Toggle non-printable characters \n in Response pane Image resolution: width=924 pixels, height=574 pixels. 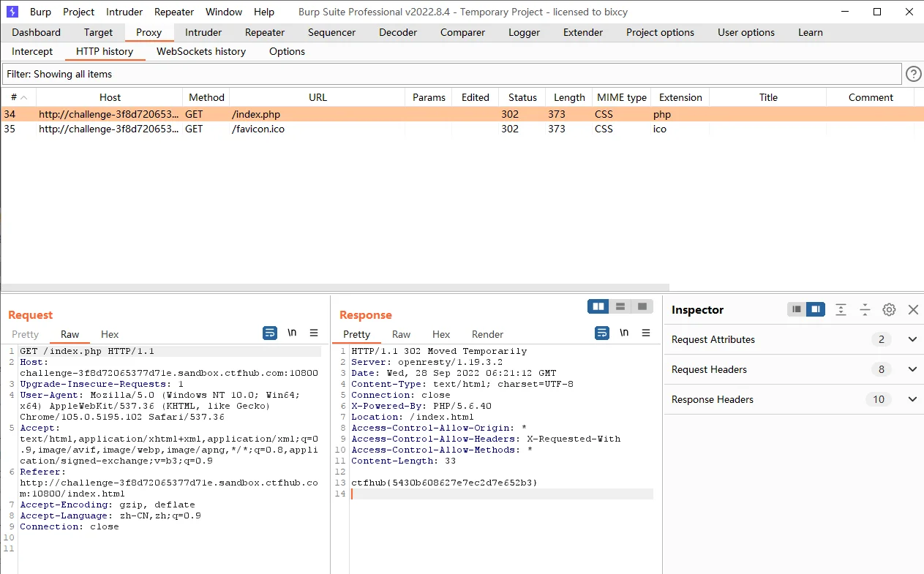pos(624,333)
